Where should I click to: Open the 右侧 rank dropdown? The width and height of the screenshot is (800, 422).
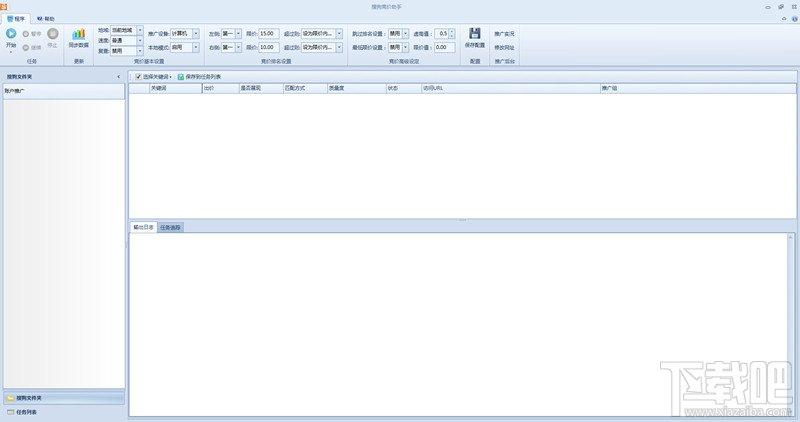[x=238, y=47]
